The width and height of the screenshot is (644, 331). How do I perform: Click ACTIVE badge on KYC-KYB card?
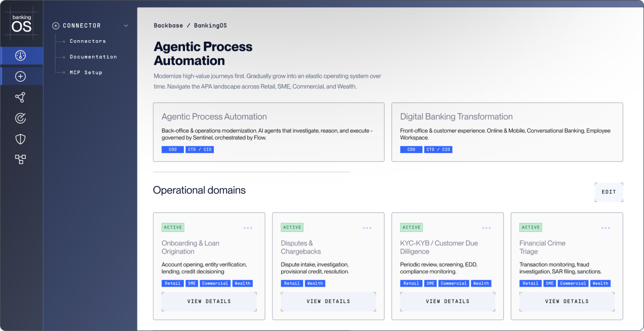pyautogui.click(x=412, y=227)
